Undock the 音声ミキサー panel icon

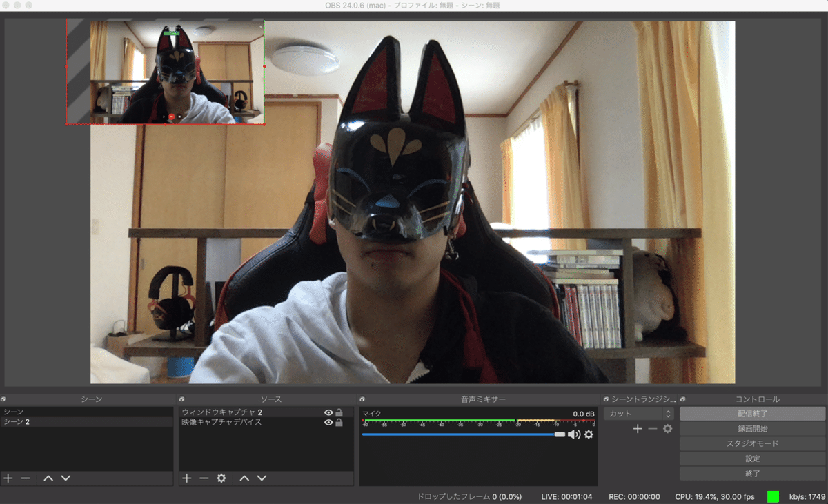pyautogui.click(x=362, y=399)
